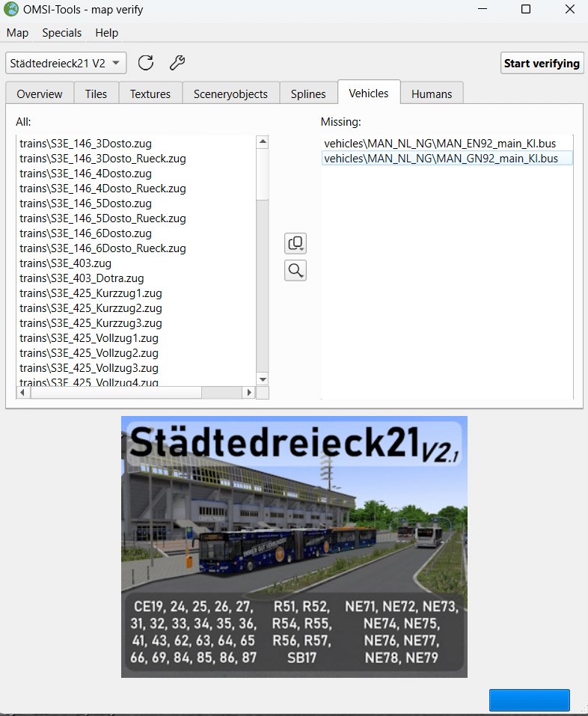Click the OMSI-Tools globe app icon
Viewport: 588px width, 716px height.
click(11, 10)
